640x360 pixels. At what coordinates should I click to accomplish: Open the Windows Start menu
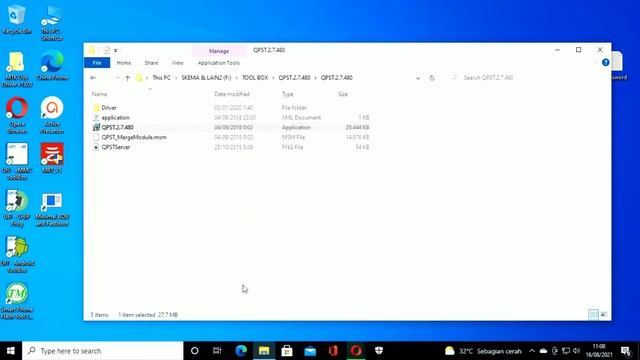[x=11, y=351]
